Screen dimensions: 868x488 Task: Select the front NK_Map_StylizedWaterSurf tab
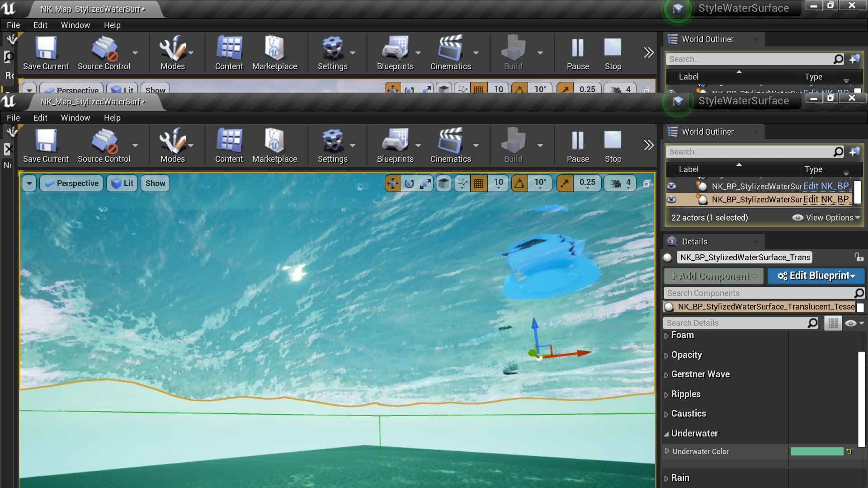pyautogui.click(x=93, y=102)
